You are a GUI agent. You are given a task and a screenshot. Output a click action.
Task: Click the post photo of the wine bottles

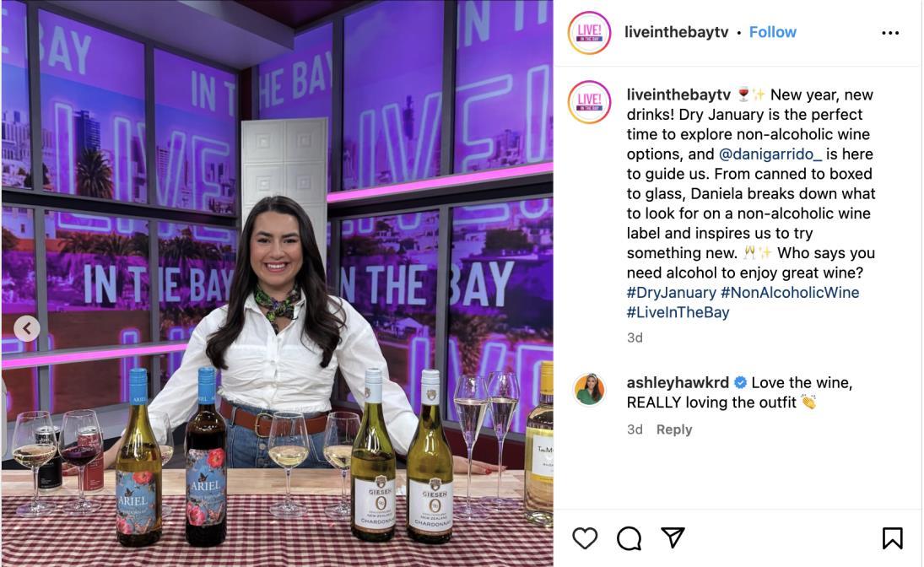tap(277, 283)
